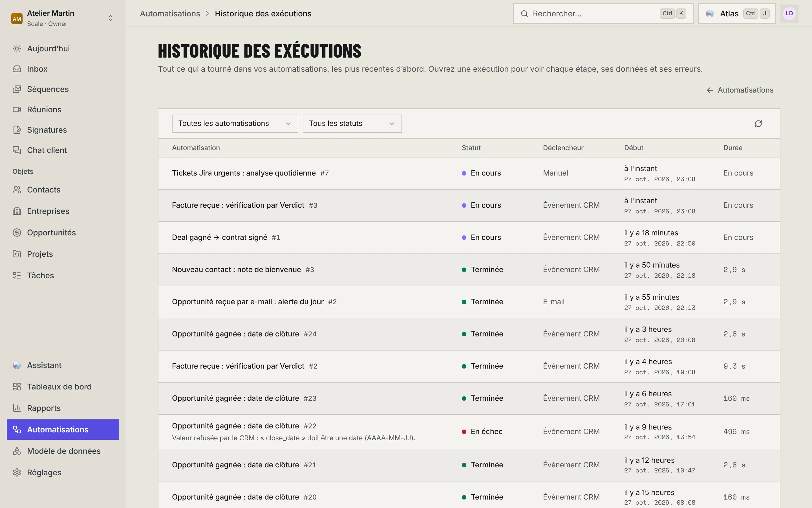Go back via the Automatisations link
Screen dimensions: 812x508
click(740, 90)
